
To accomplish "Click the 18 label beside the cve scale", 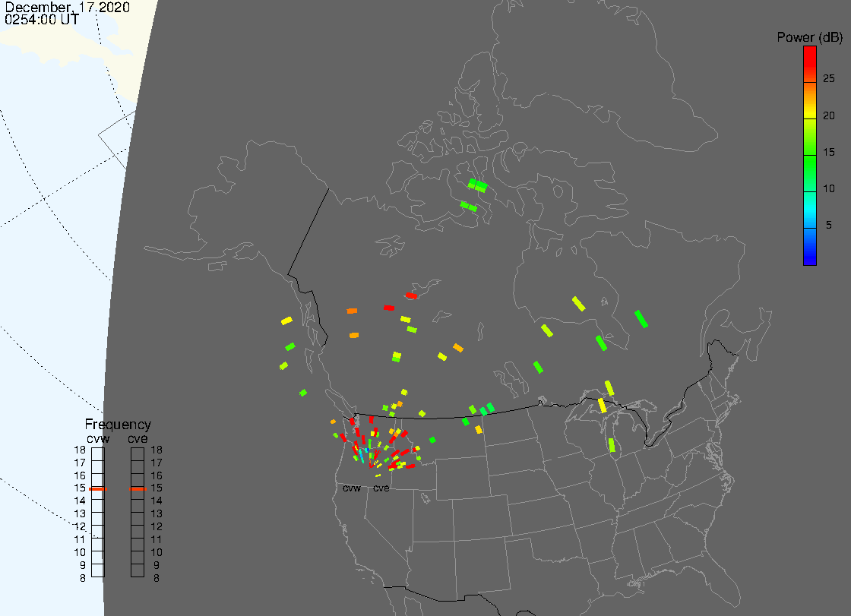I will click(x=157, y=450).
